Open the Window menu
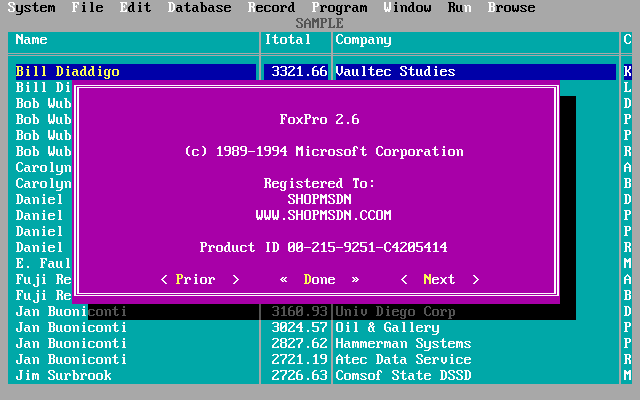The image size is (640, 400). [x=407, y=8]
